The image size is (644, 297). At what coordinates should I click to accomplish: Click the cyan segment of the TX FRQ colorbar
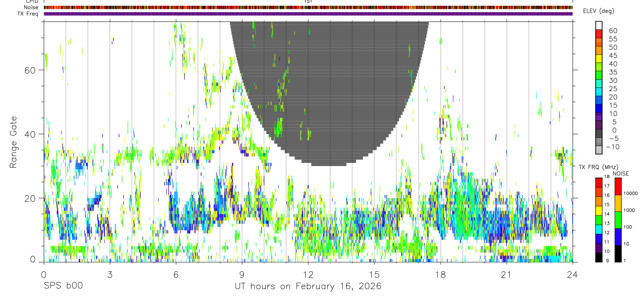click(598, 229)
